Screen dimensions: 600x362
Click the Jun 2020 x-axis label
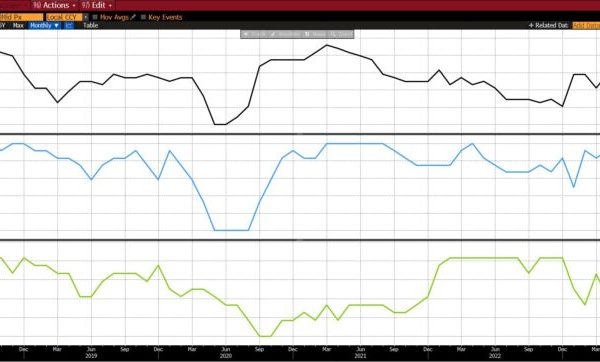pyautogui.click(x=226, y=352)
